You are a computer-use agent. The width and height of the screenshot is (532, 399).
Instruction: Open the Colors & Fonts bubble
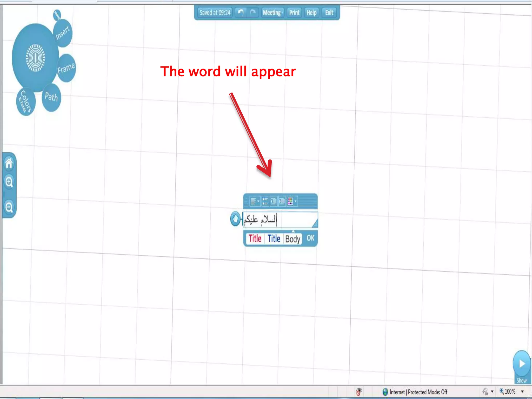[25, 102]
